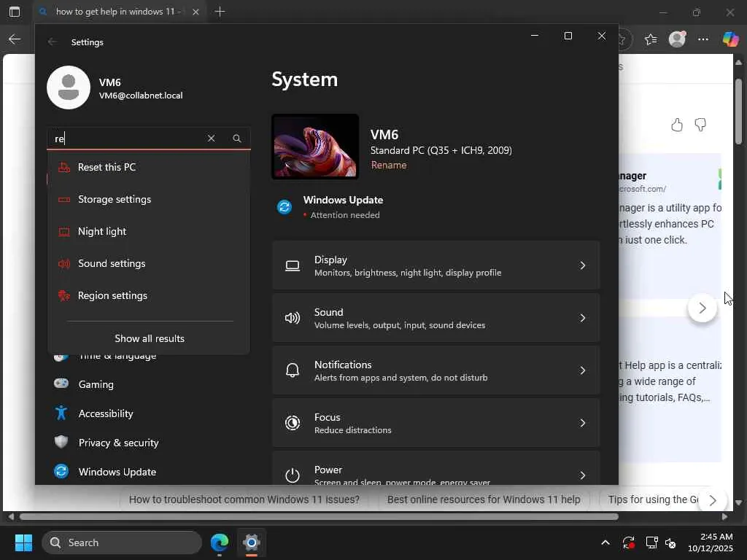Go back using Settings back arrow
Image resolution: width=747 pixels, height=560 pixels.
pos(53,42)
